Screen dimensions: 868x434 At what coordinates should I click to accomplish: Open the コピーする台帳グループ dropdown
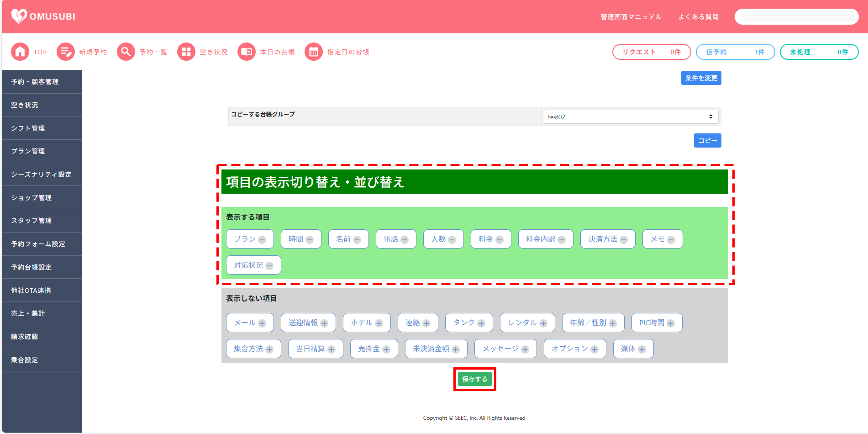(631, 117)
